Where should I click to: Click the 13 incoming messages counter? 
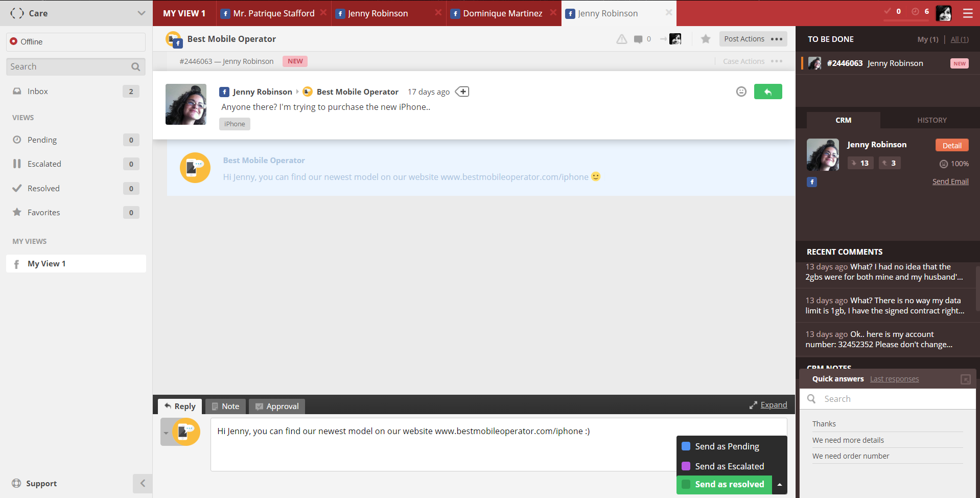[x=860, y=163]
